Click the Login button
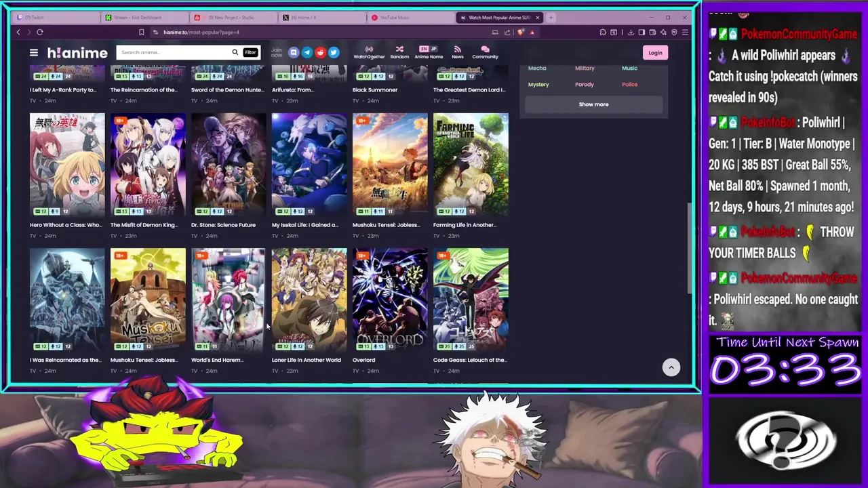The image size is (868, 488). (655, 53)
